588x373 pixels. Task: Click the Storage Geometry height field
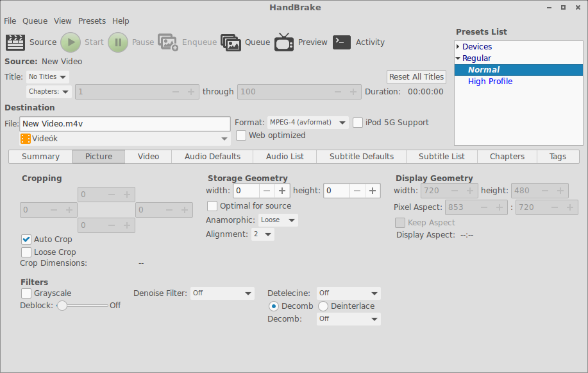(337, 191)
